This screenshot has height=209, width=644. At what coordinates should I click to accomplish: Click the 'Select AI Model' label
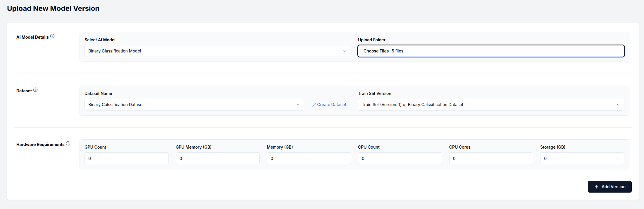pos(100,40)
